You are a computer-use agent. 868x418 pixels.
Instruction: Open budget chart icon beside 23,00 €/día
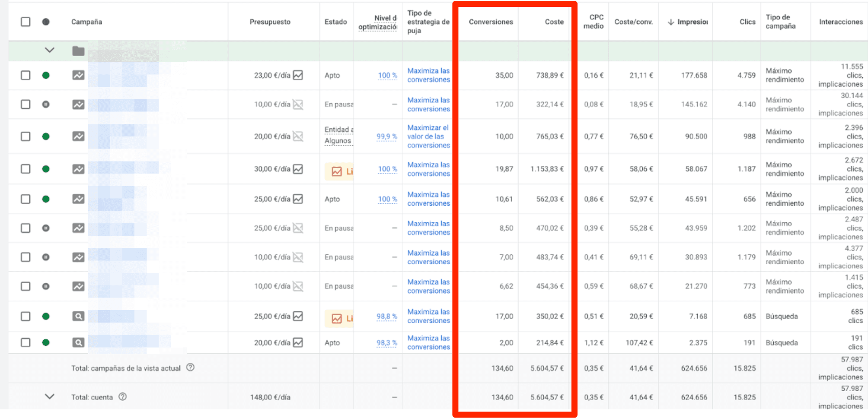(x=298, y=75)
